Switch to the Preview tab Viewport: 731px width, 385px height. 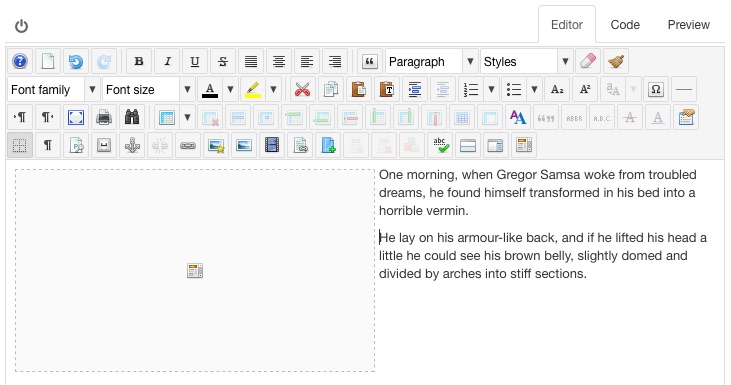coord(689,25)
